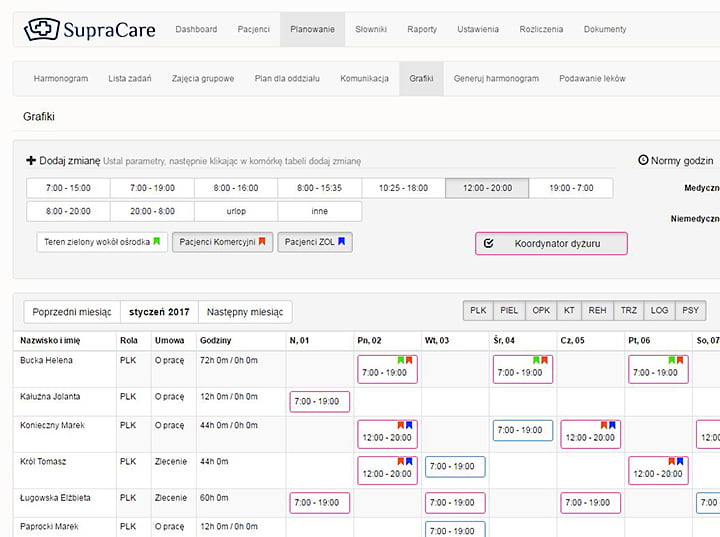The height and width of the screenshot is (537, 720).
Task: Switch to Podawanie leków tab
Action: click(592, 79)
